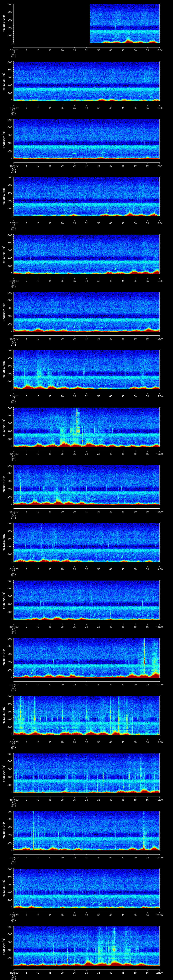Select the 5:16:00 spectrogram panel
This screenshot has width=173, height=980.
click(87, 715)
